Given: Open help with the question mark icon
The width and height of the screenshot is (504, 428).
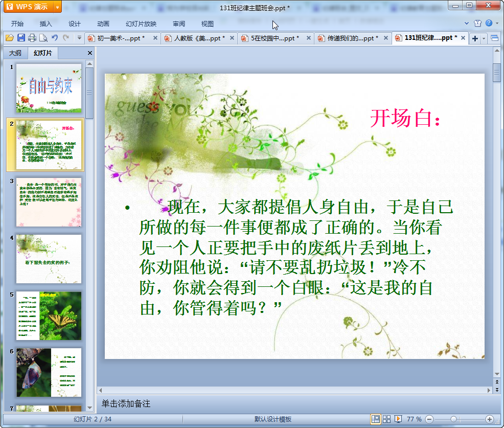Looking at the screenshot, I should click(489, 23).
